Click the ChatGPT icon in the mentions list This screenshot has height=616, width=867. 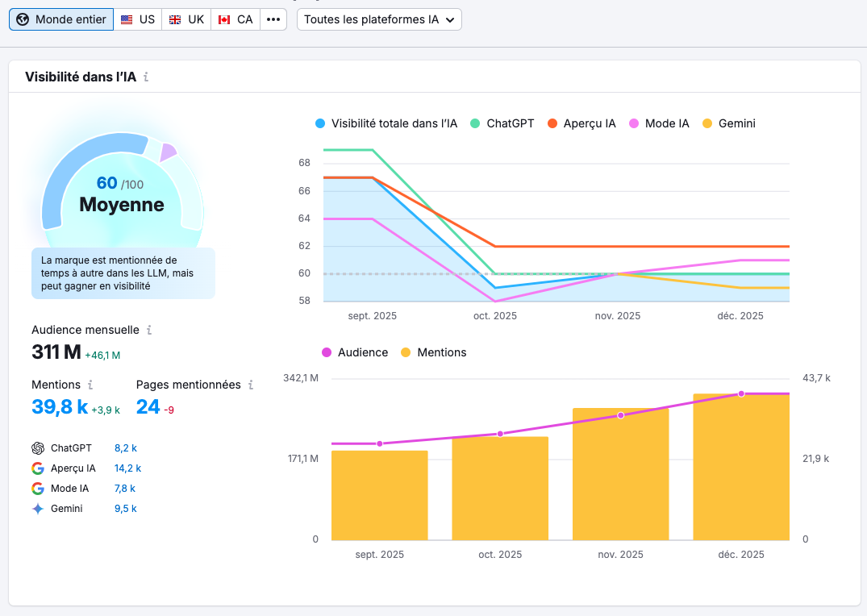[37, 447]
